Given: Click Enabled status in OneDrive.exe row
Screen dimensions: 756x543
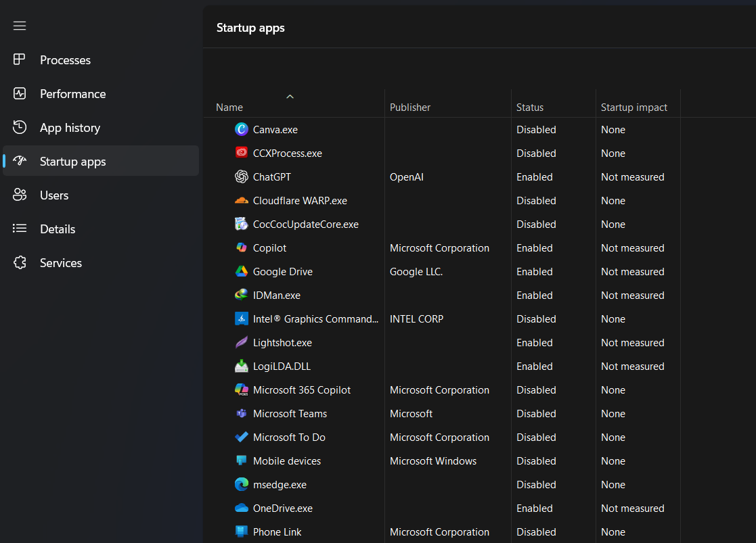Looking at the screenshot, I should 534,509.
